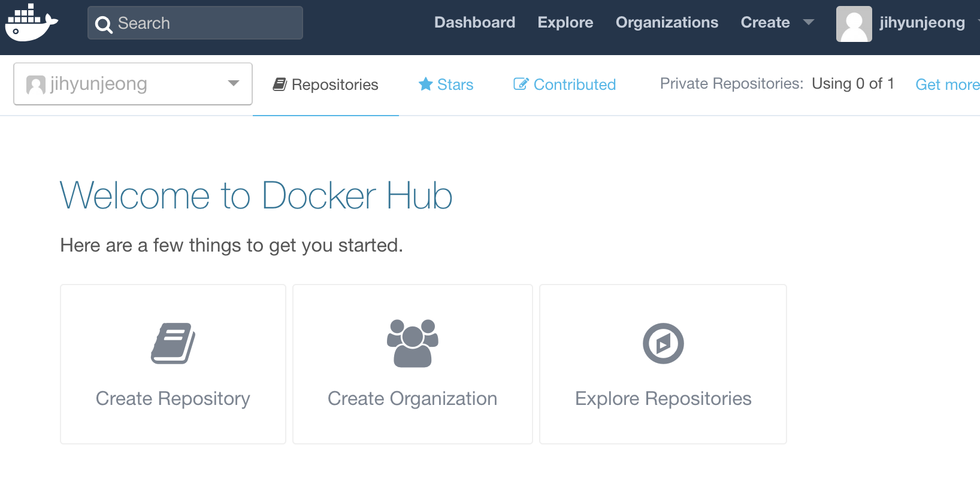Click the Explore Repositories compass icon
Screen dimensions: 980x484
[663, 343]
